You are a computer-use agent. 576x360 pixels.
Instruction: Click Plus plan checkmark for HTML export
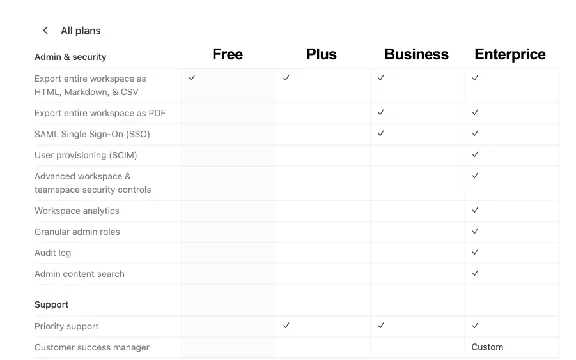[286, 78]
